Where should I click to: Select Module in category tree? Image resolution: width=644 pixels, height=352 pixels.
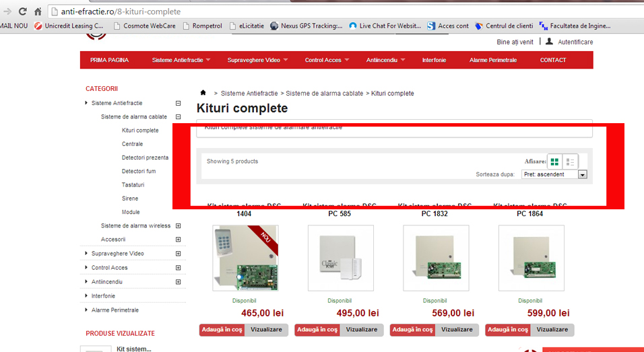tap(131, 212)
